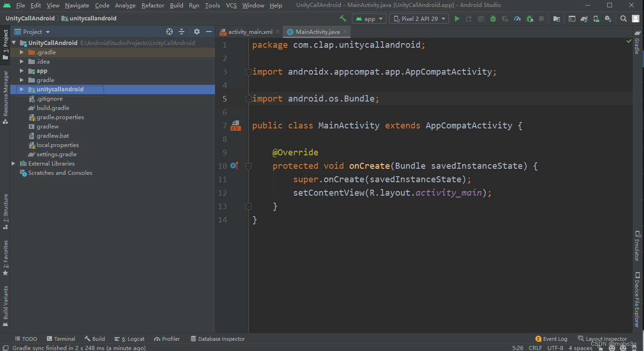Open the Project Structure folder icon
Image resolution: width=644 pixels, height=351 pixels.
click(557, 19)
